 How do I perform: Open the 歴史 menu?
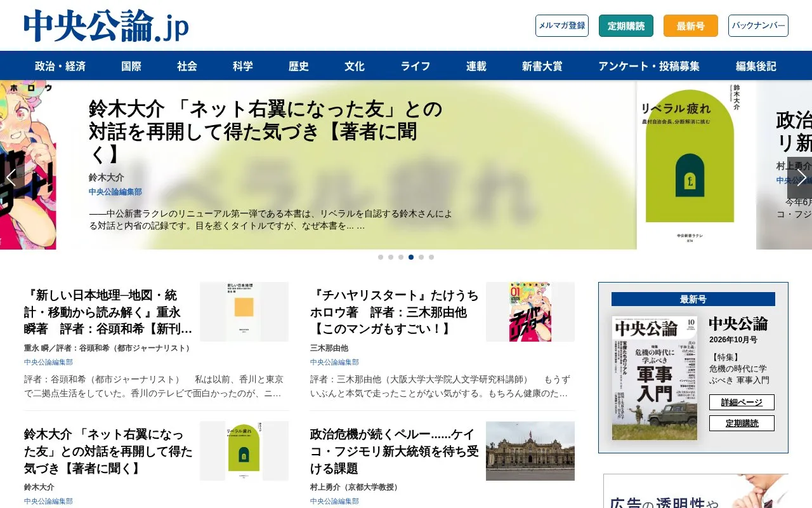pyautogui.click(x=299, y=66)
